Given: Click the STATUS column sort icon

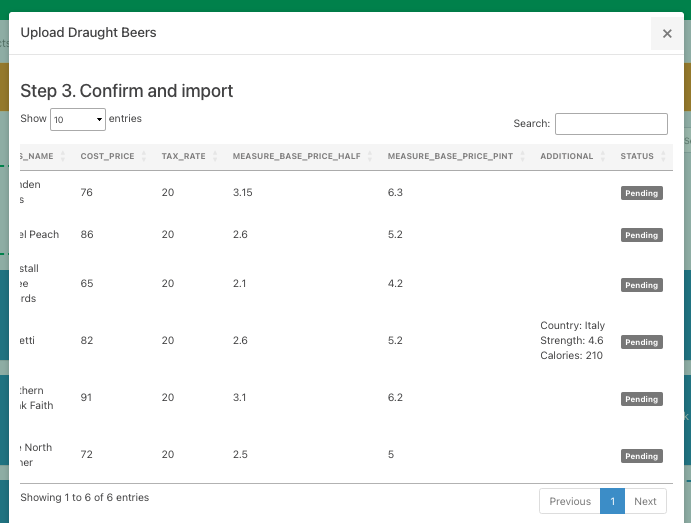Looking at the screenshot, I should [664, 157].
